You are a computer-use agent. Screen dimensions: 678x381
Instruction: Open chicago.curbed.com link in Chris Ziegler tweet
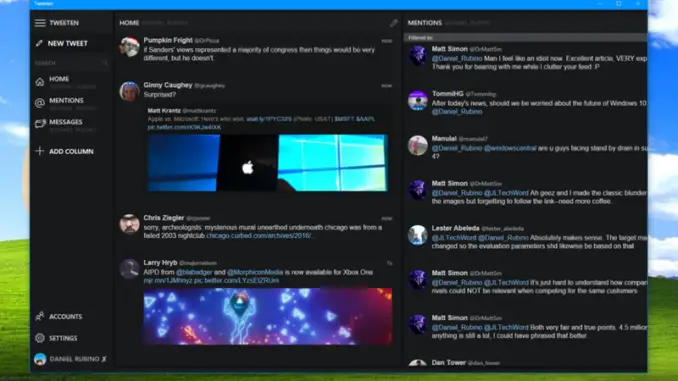coord(258,236)
